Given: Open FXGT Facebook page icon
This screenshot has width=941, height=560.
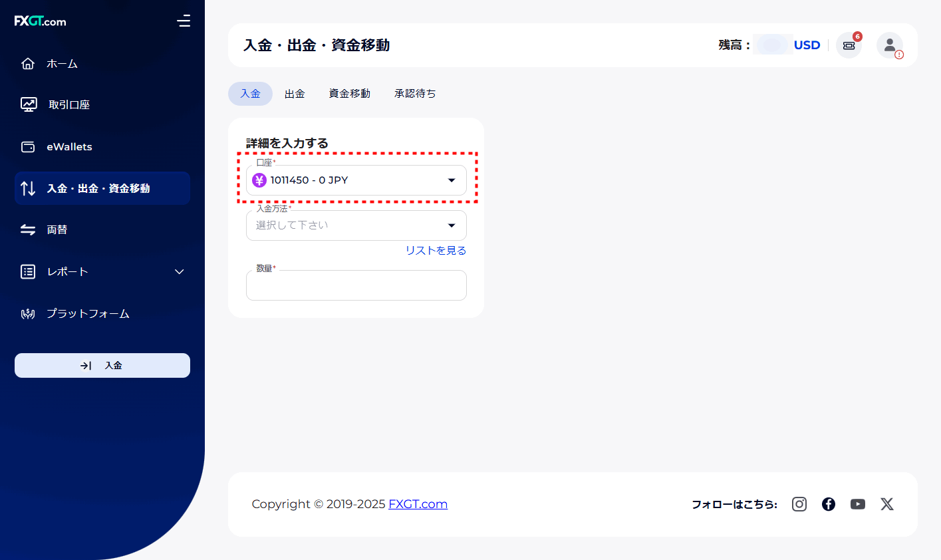Looking at the screenshot, I should pos(829,504).
